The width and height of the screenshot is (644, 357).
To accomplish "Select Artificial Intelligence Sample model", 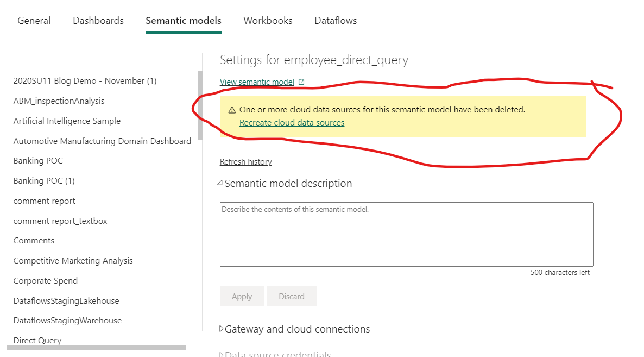I will (67, 121).
